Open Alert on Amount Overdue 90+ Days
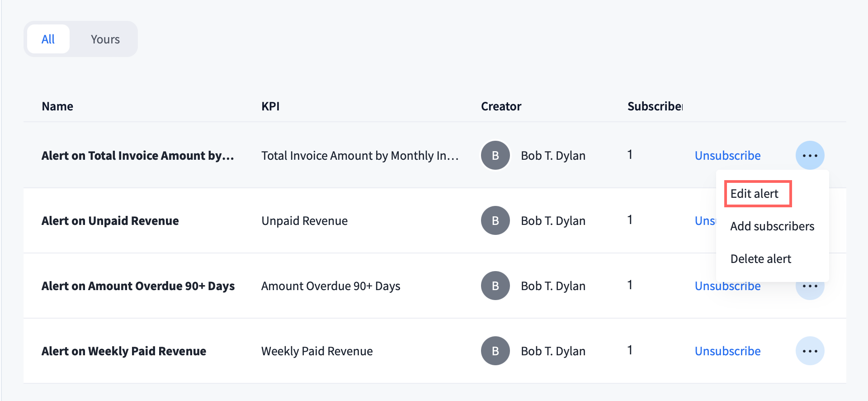 coord(138,286)
